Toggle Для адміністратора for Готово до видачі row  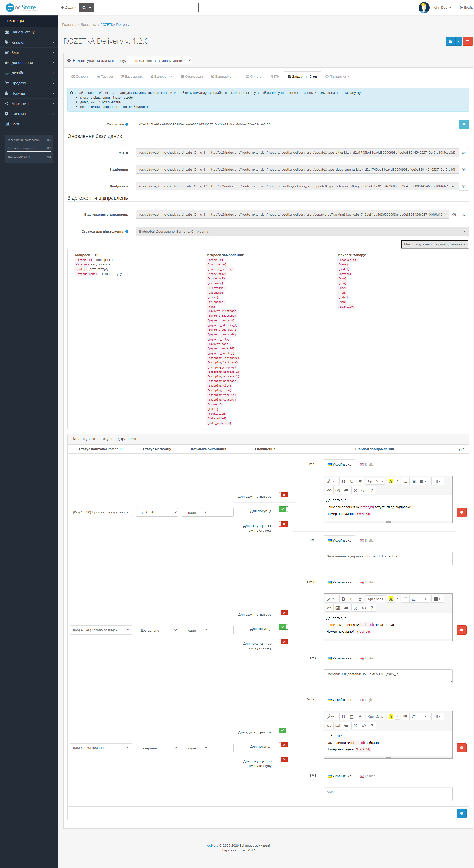pyautogui.click(x=283, y=613)
